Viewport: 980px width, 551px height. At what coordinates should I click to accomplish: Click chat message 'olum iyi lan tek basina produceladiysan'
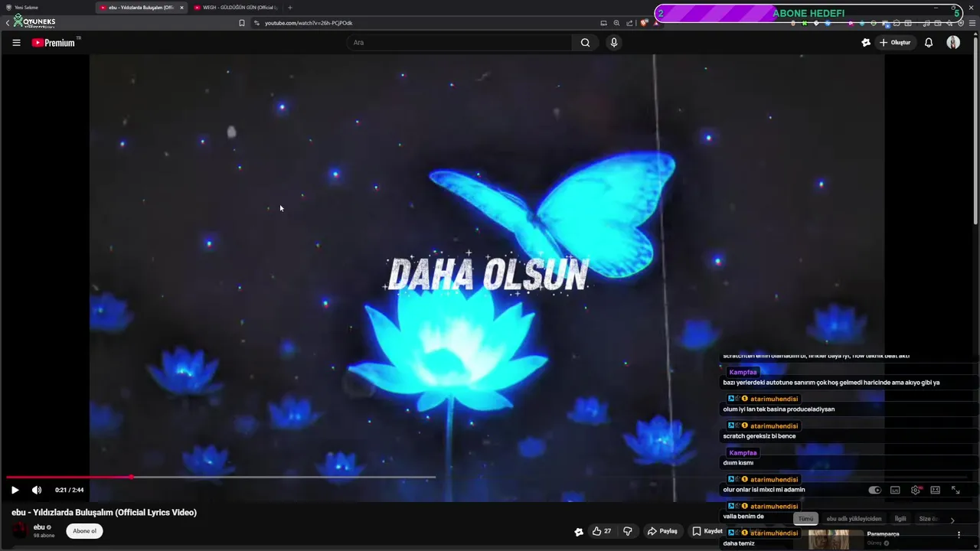pyautogui.click(x=779, y=409)
